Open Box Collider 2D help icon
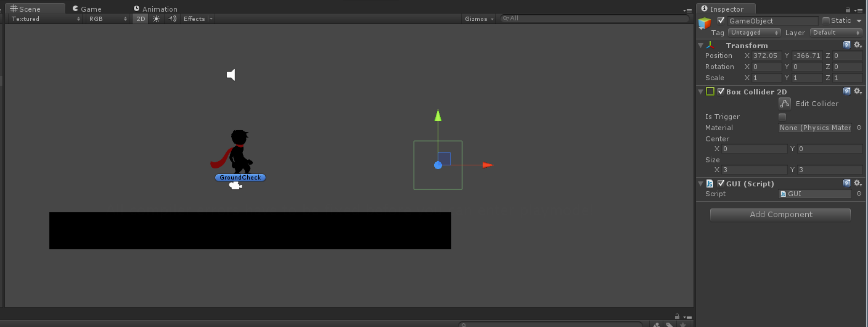 [847, 91]
